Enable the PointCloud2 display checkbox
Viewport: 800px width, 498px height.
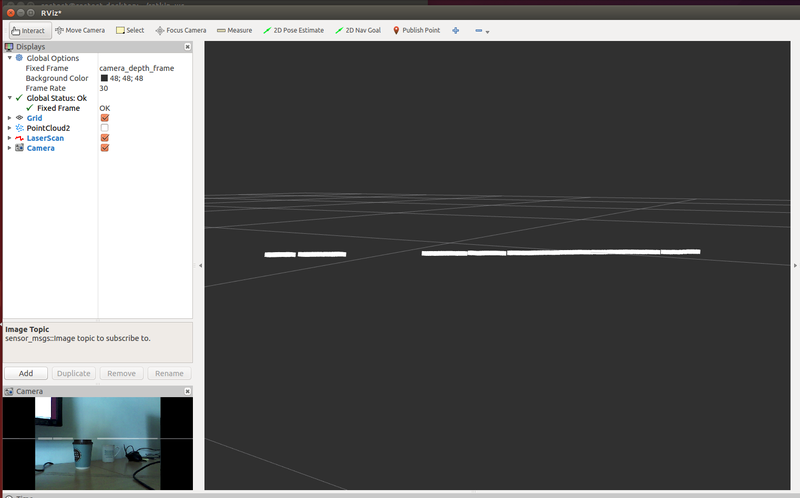click(x=104, y=128)
